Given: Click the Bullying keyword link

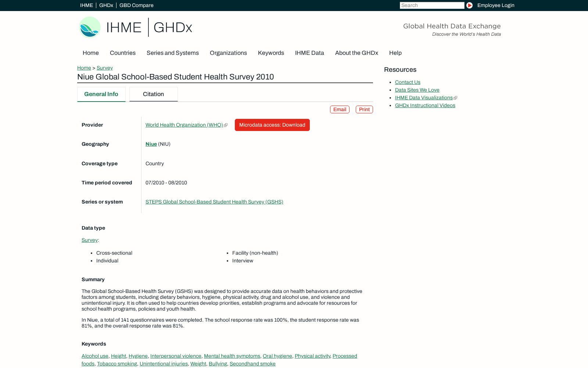Looking at the screenshot, I should pos(218,364).
